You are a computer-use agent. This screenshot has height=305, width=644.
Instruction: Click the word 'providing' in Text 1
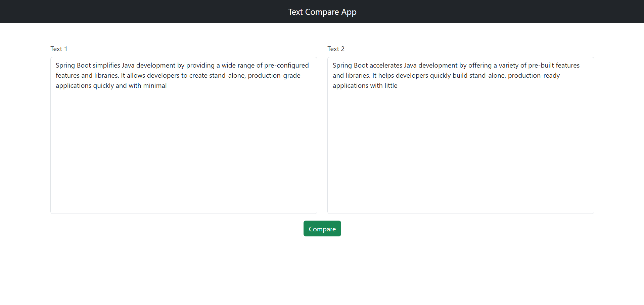coord(200,65)
